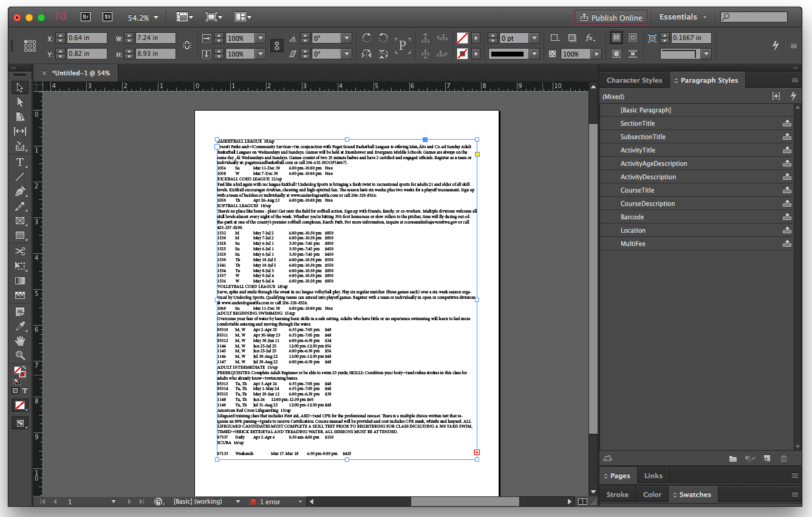Click the Quick Apply lightning icon in control bar
Image resolution: width=812 pixels, height=517 pixels.
coord(776,46)
